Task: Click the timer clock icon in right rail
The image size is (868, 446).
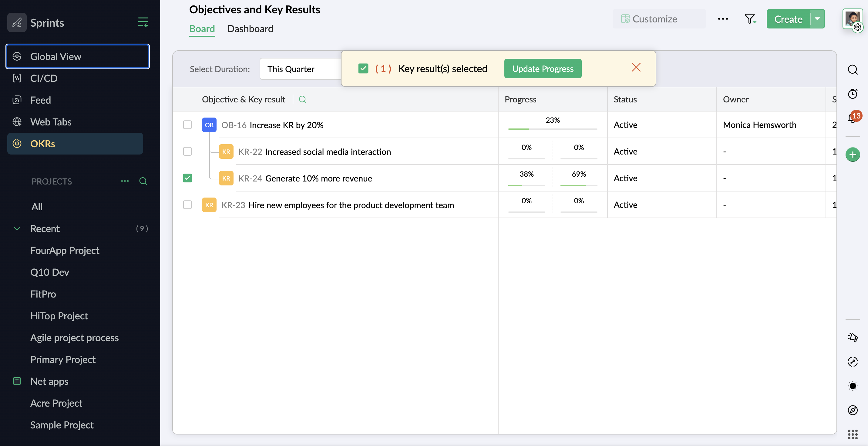Action: pyautogui.click(x=853, y=94)
